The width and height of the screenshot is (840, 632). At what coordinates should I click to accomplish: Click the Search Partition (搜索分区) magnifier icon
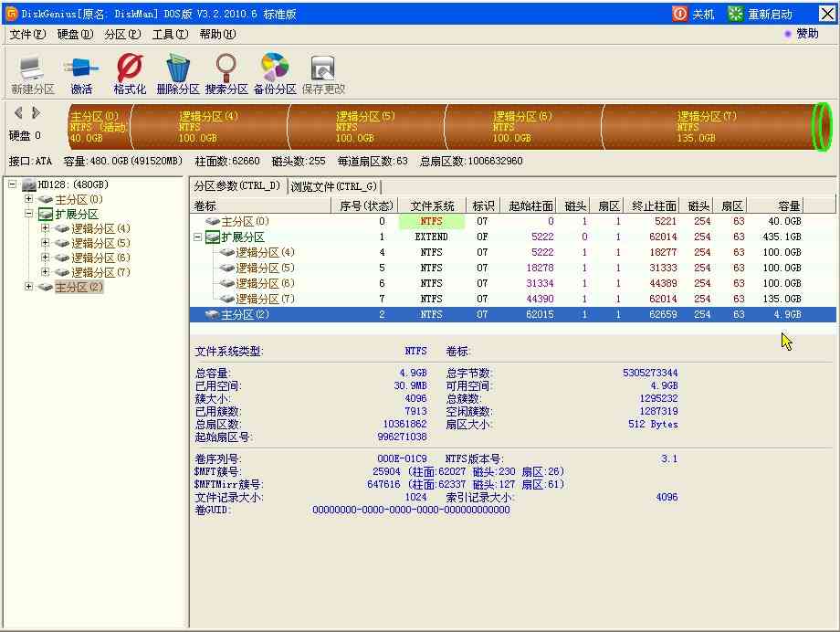coord(226,68)
